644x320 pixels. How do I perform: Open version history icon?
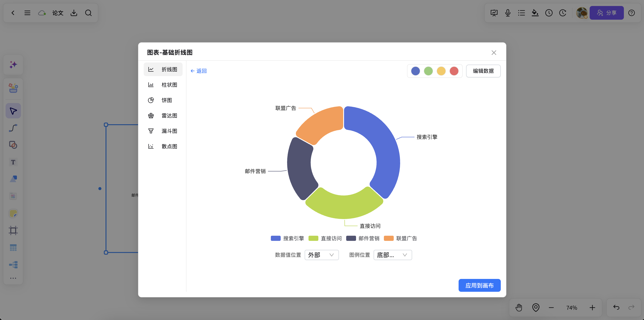(x=562, y=13)
